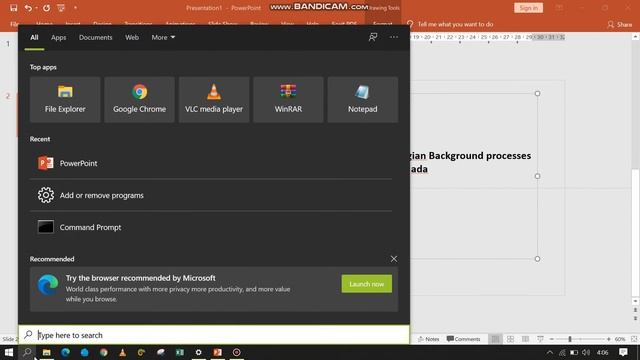Switch to PowerPoint in the taskbar

click(x=218, y=352)
